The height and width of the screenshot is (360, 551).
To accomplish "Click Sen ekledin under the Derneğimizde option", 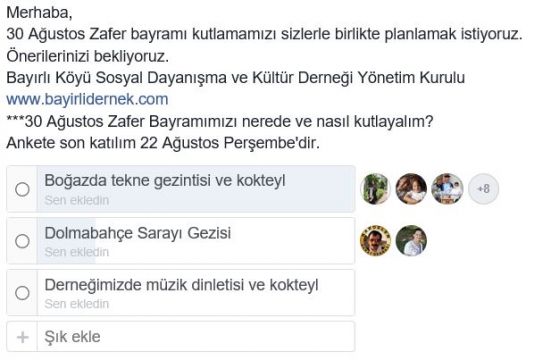I will tap(77, 304).
